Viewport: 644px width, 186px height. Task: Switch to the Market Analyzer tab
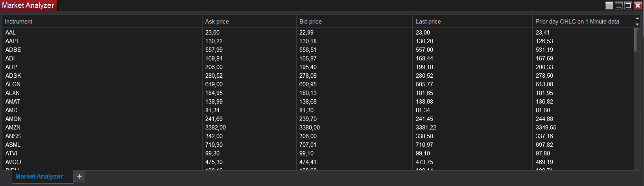[x=39, y=176]
